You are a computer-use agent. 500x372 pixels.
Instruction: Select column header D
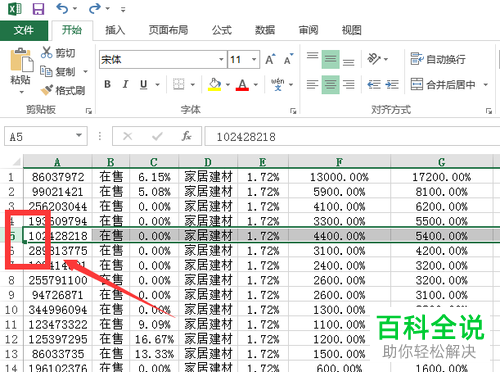[x=208, y=162]
